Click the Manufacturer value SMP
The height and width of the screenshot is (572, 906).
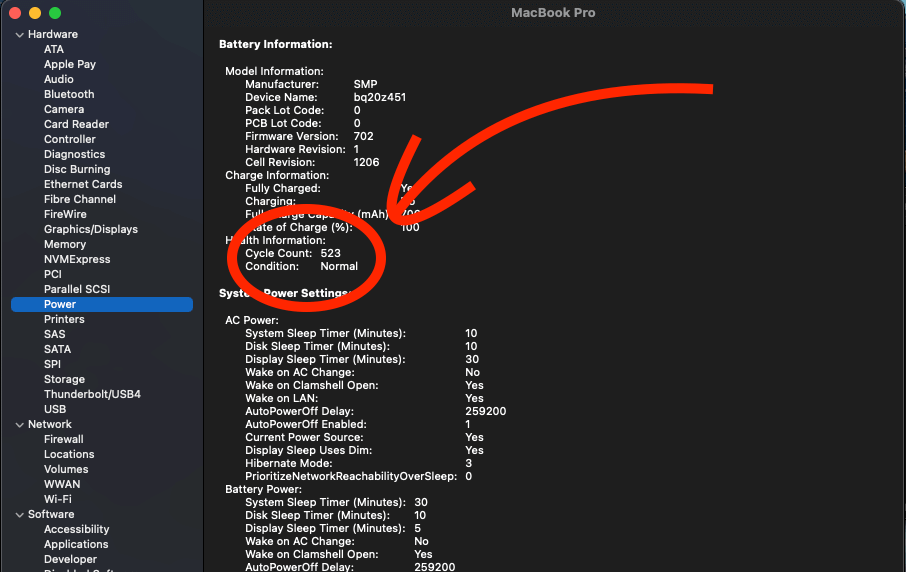click(x=365, y=85)
